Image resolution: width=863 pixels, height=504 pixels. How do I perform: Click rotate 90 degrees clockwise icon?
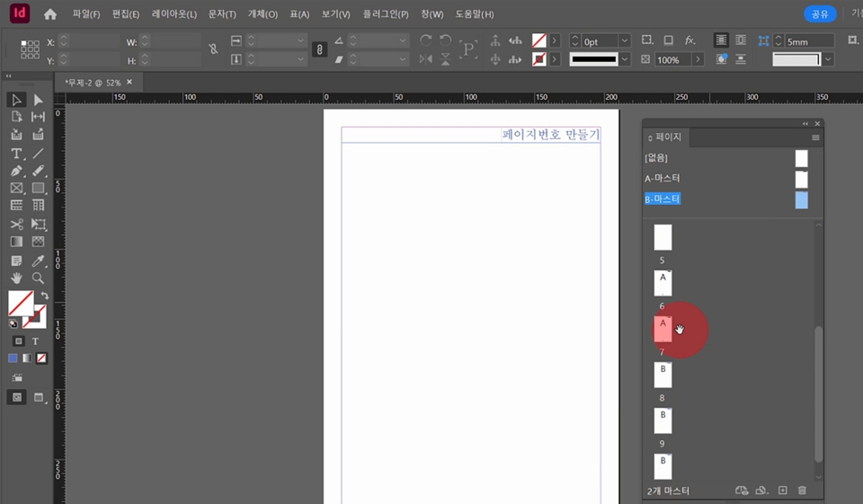tap(425, 40)
